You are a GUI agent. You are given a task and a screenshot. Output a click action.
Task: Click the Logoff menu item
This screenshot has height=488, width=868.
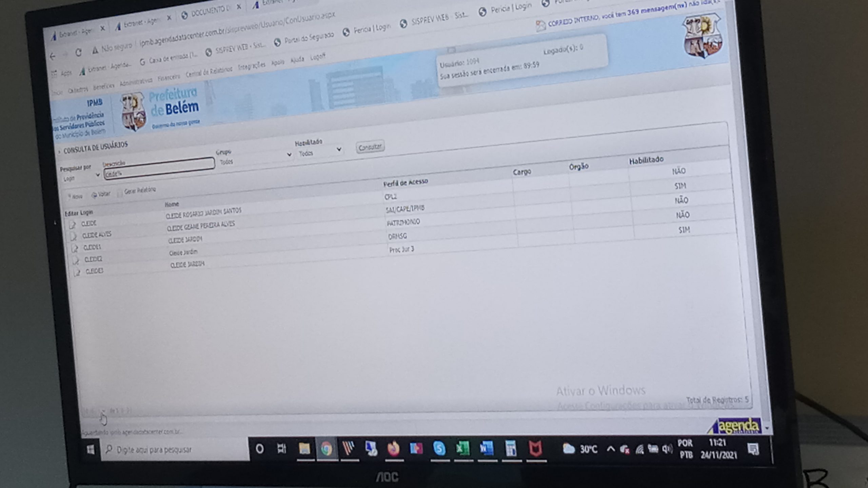coord(318,57)
